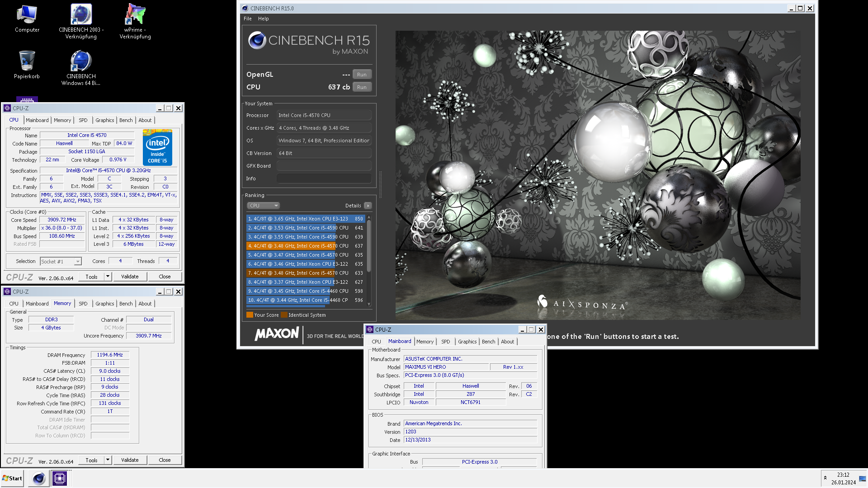Open the Help menu in Cinebench
This screenshot has height=488, width=868.
coord(264,19)
